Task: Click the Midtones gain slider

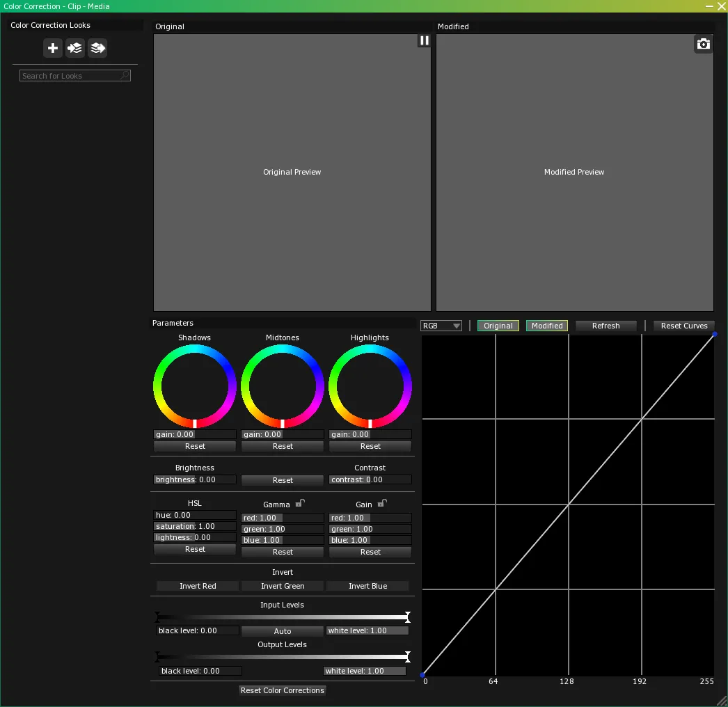Action: pyautogui.click(x=283, y=434)
